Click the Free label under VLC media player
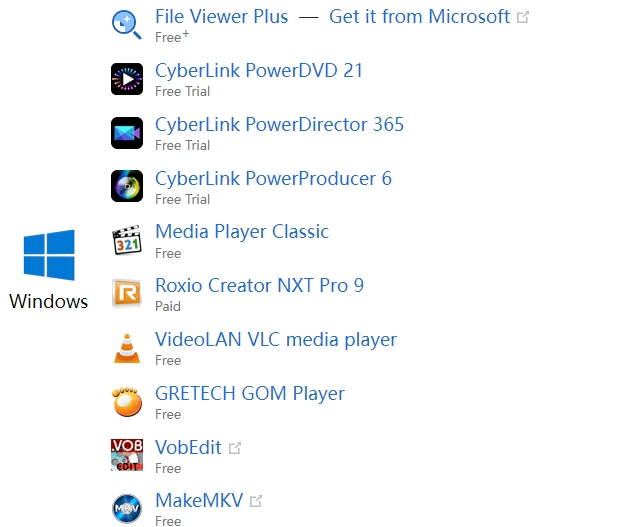This screenshot has width=642, height=527. pos(168,360)
